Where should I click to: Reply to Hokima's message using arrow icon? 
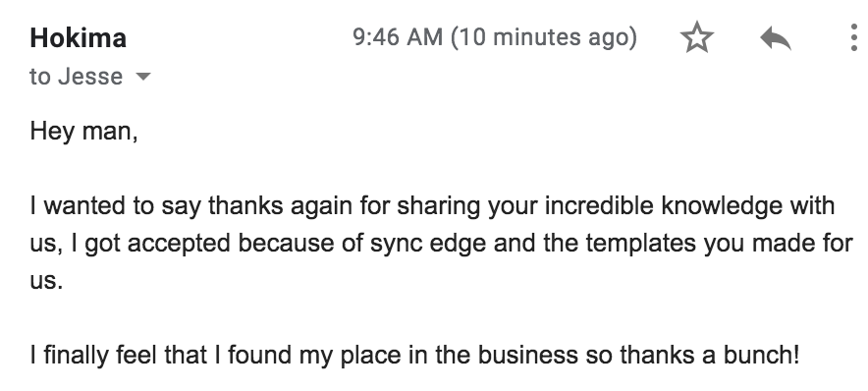click(x=776, y=38)
